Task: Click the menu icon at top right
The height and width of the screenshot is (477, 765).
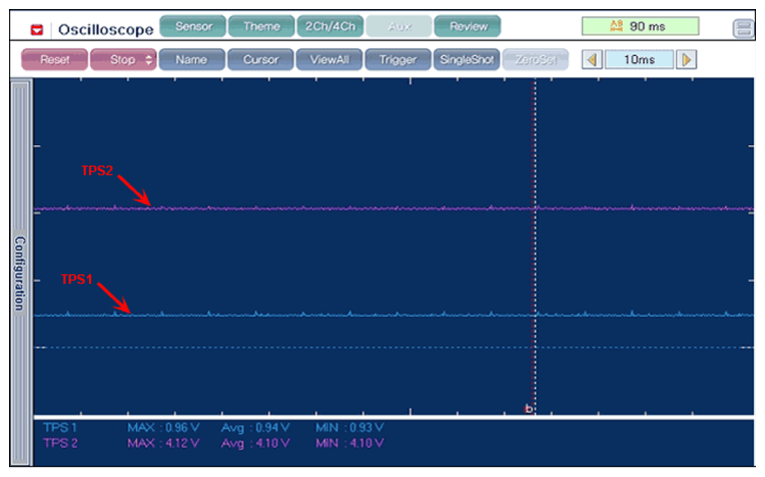Action: pyautogui.click(x=744, y=28)
